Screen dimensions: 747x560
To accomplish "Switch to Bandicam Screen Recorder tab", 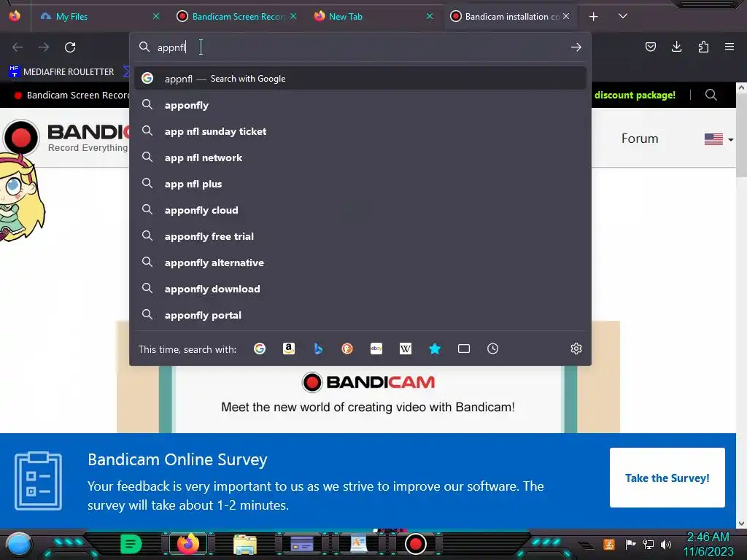I will (x=236, y=16).
